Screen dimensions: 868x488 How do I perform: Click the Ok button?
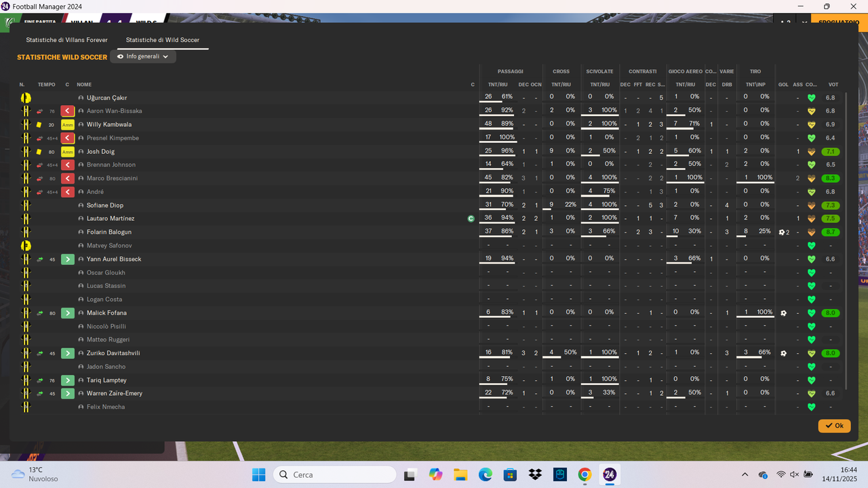point(834,426)
